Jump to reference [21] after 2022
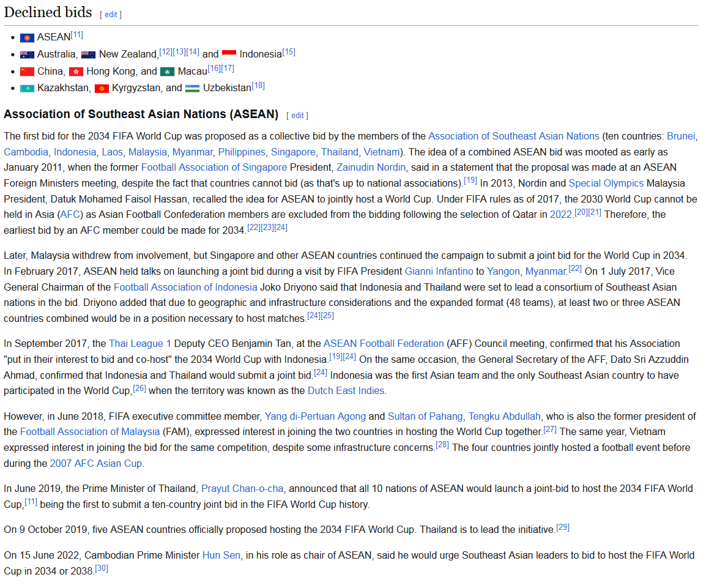The height and width of the screenshot is (588, 706). point(595,212)
